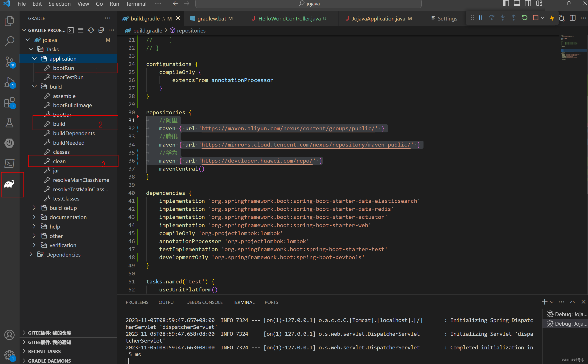The image size is (588, 364).
Task: Click debug Step Into button
Action: [502, 18]
